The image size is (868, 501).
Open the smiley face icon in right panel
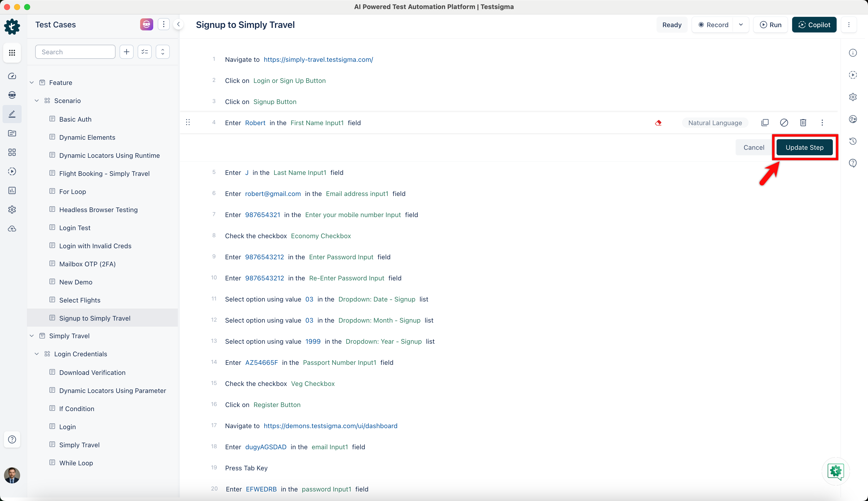pyautogui.click(x=853, y=119)
